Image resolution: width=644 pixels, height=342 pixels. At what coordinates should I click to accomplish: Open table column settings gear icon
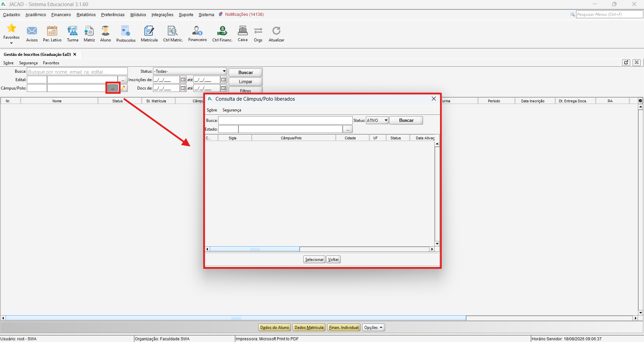pyautogui.click(x=640, y=101)
